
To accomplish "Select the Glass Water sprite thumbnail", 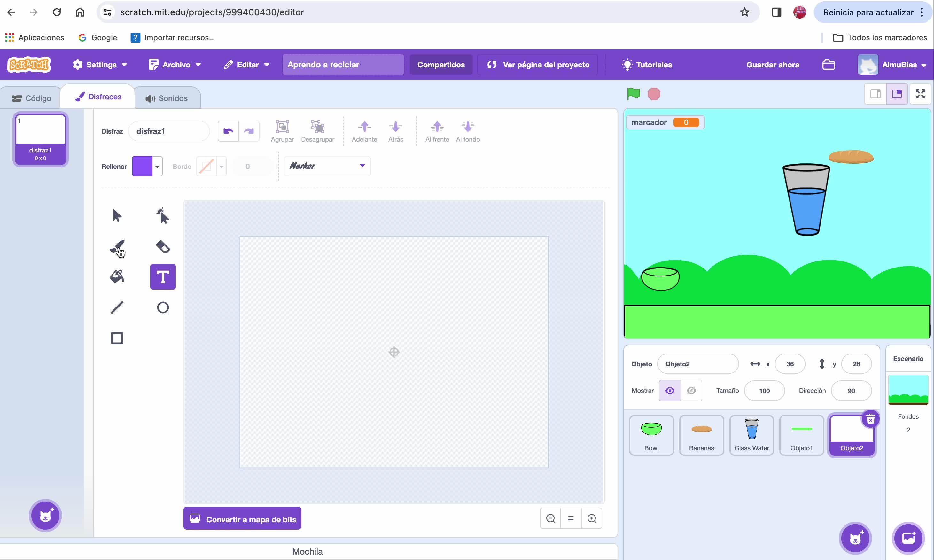I will pyautogui.click(x=751, y=435).
